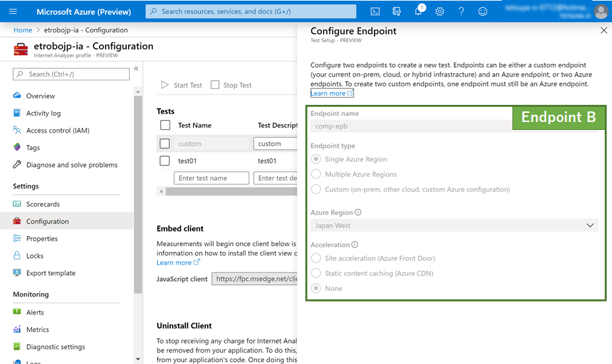Open the notifications bell icon
This screenshot has width=612, height=364.
pyautogui.click(x=419, y=11)
